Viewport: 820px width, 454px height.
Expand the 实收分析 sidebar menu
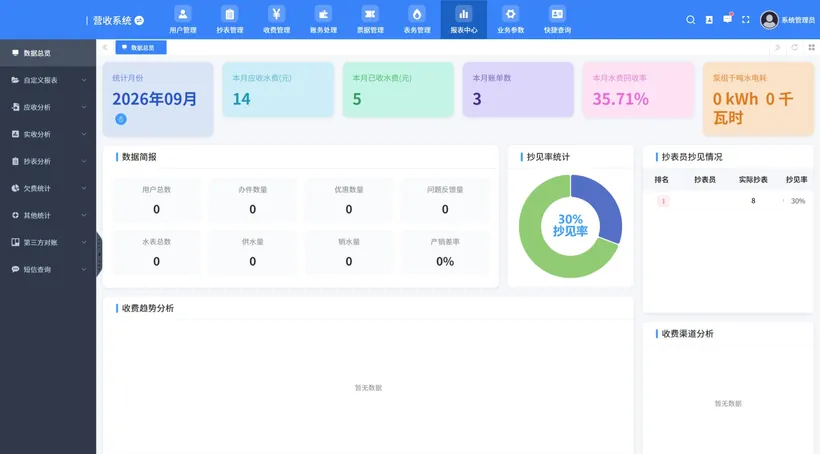(48, 134)
